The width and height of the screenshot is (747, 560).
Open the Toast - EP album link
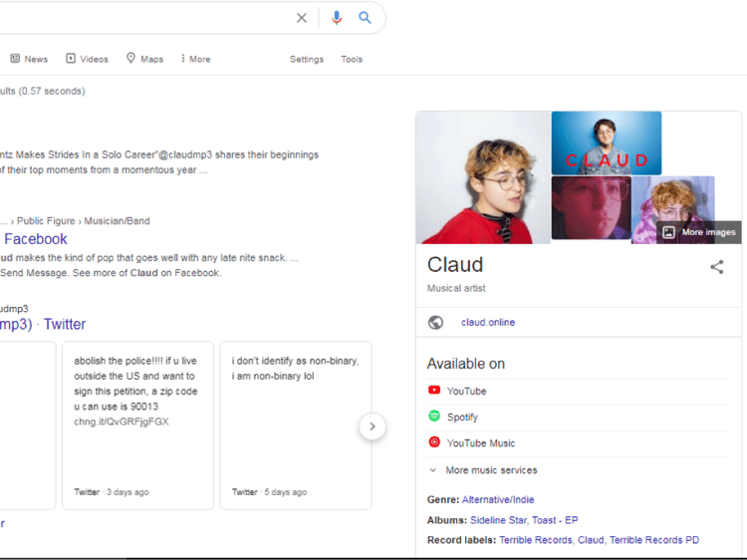[555, 520]
